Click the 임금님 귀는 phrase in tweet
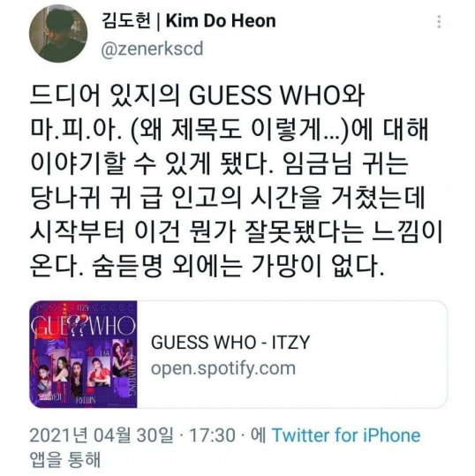475x476 pixels. point(347,164)
